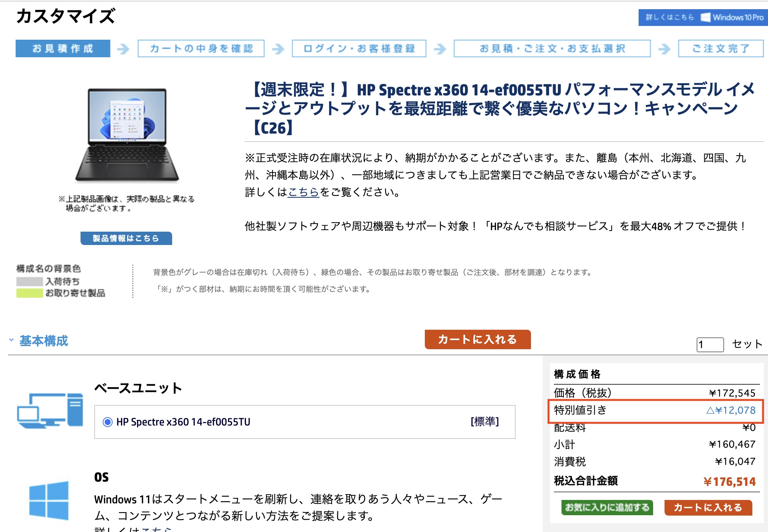Click the お見積作成 step tab

(x=63, y=48)
